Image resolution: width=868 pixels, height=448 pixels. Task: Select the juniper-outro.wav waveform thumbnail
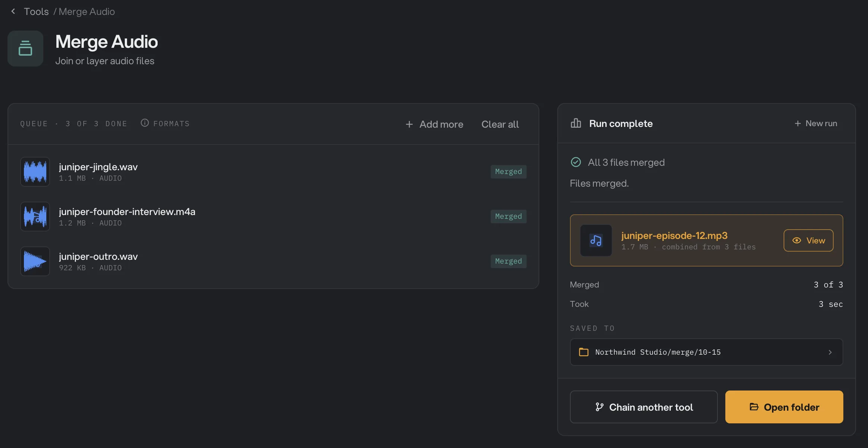tap(35, 261)
